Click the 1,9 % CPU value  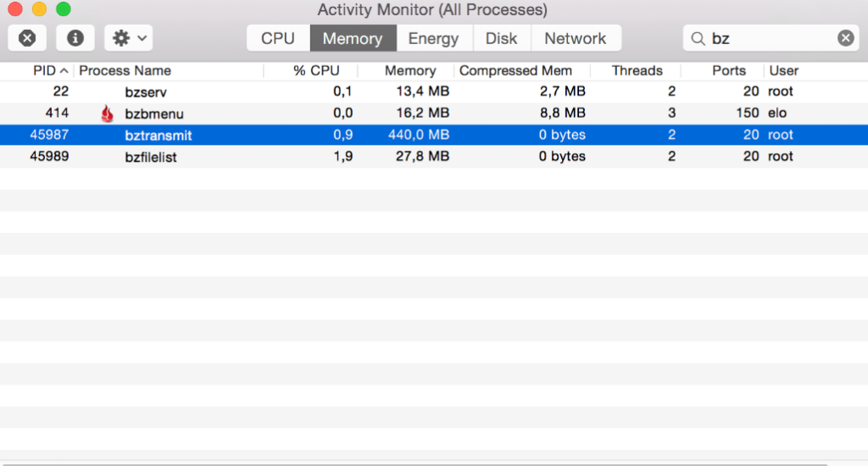pos(342,156)
